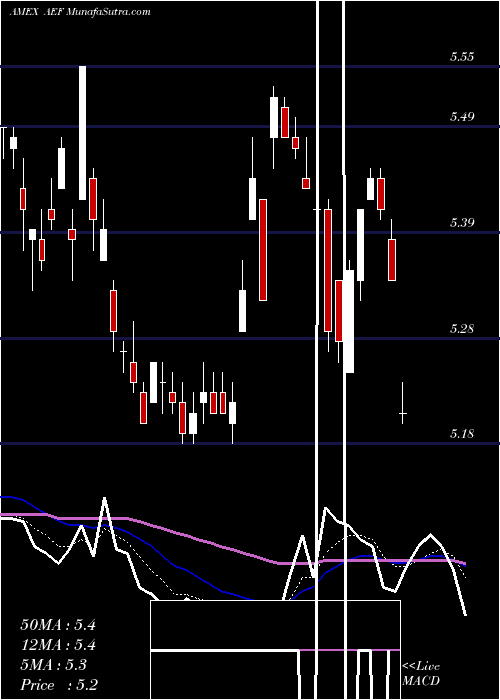Click the '<<Live MACD' label

pos(421,674)
